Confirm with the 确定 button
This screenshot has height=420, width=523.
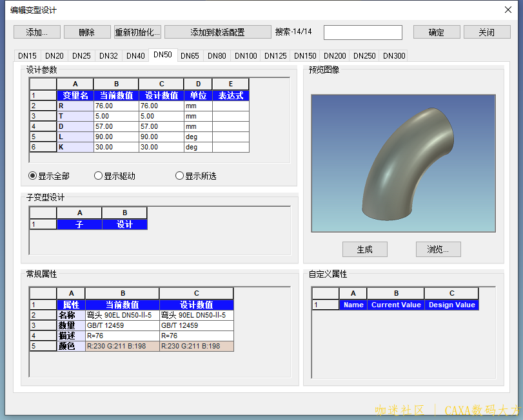click(437, 32)
